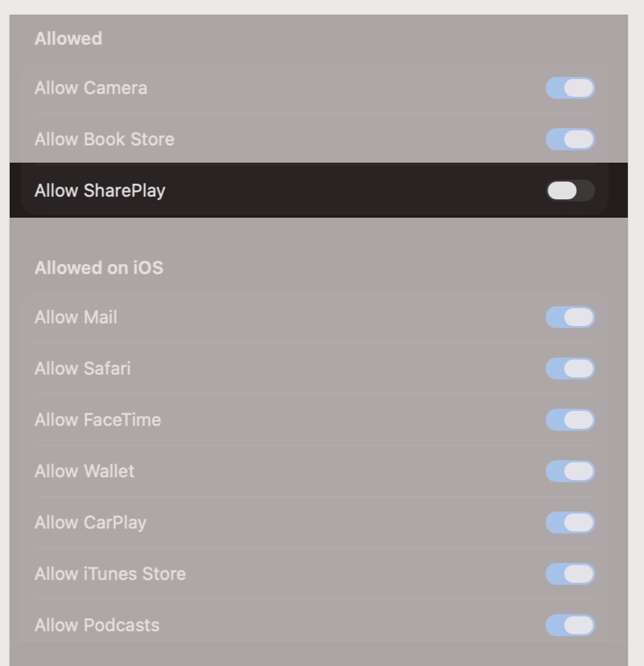Disable the Allow Podcasts switch
Image resolution: width=644 pixels, height=666 pixels.
pyautogui.click(x=569, y=625)
